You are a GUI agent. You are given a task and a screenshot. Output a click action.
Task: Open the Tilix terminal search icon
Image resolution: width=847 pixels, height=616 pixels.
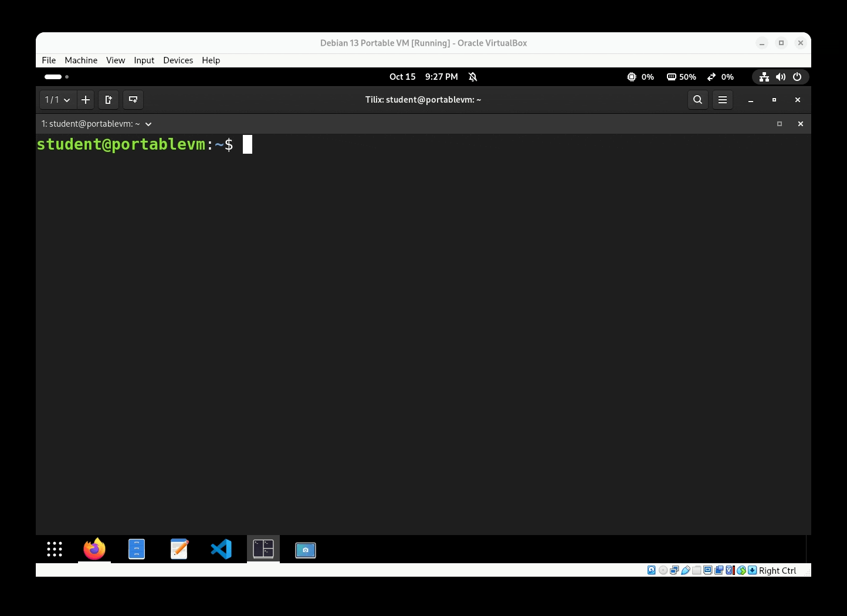point(697,100)
